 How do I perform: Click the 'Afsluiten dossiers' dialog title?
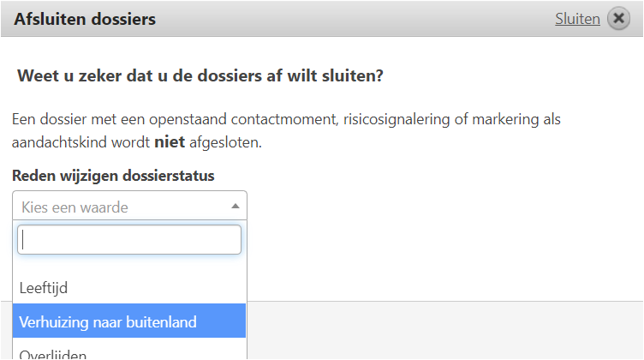click(x=85, y=19)
